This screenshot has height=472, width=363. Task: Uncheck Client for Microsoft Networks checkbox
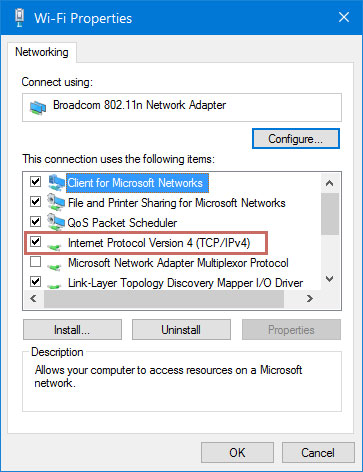(x=35, y=182)
